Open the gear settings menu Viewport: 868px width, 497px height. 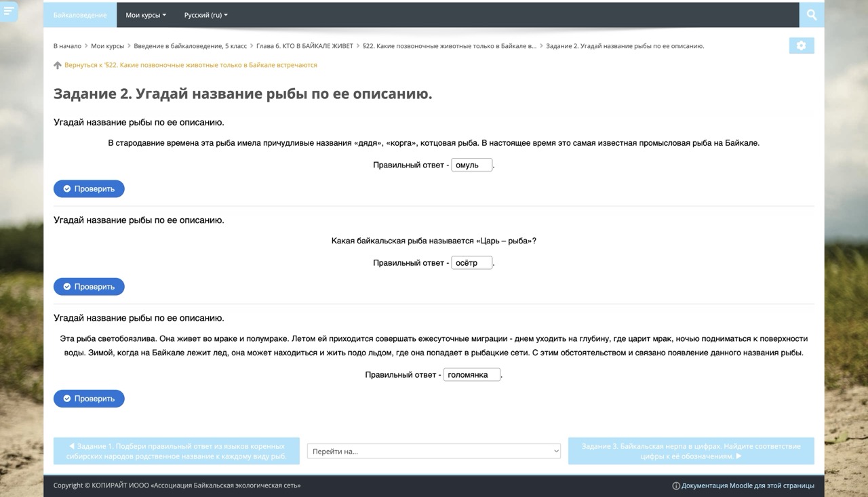tap(801, 45)
